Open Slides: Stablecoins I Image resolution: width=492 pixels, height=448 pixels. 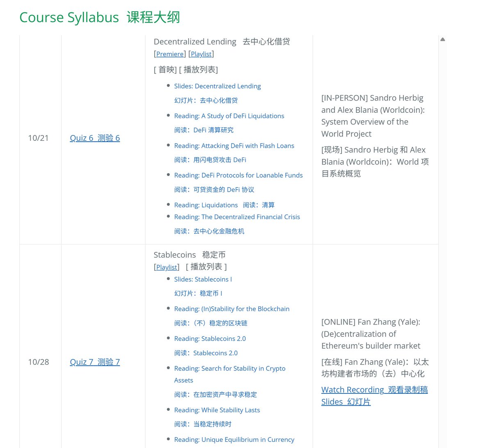click(203, 279)
